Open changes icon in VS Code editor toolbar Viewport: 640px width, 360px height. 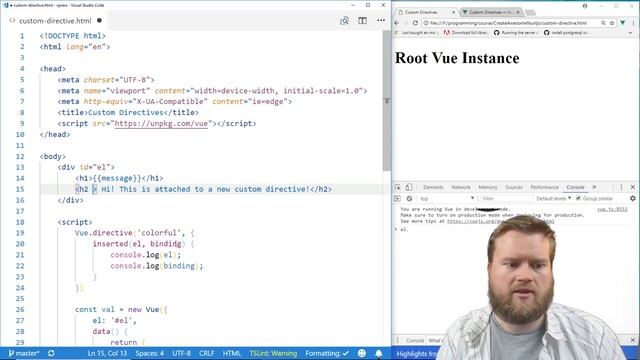click(344, 20)
